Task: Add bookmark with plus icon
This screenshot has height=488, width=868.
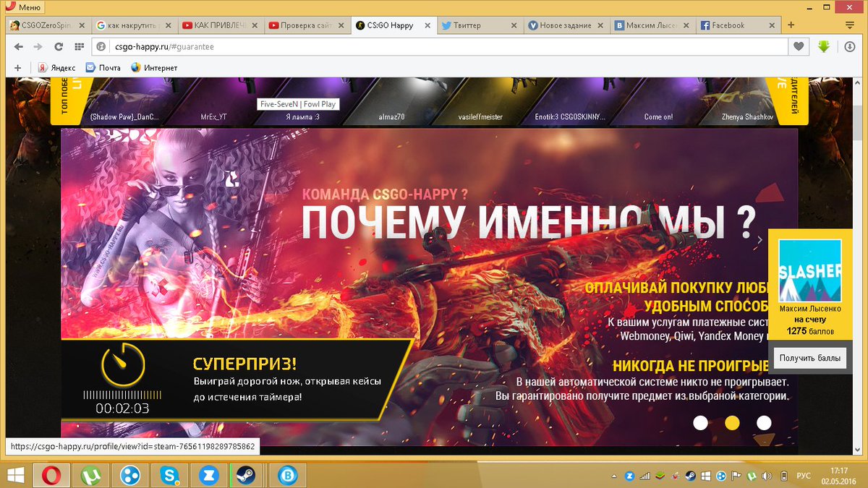Action: [18, 67]
